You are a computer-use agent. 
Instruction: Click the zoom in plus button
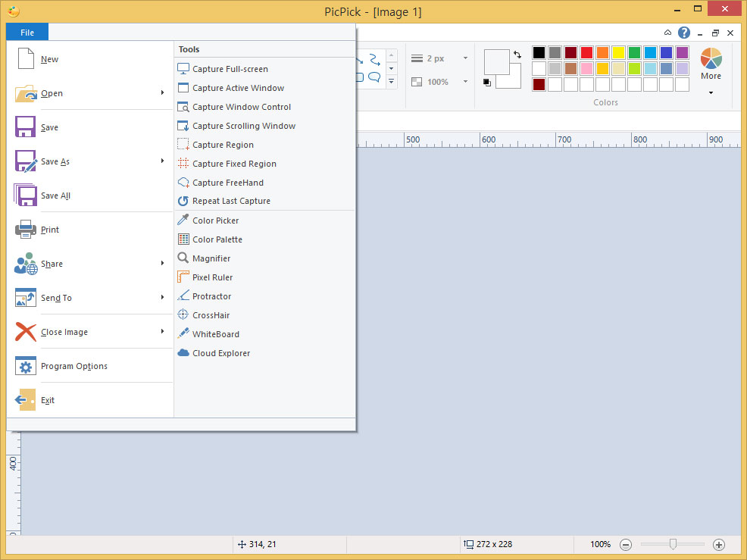coord(719,544)
